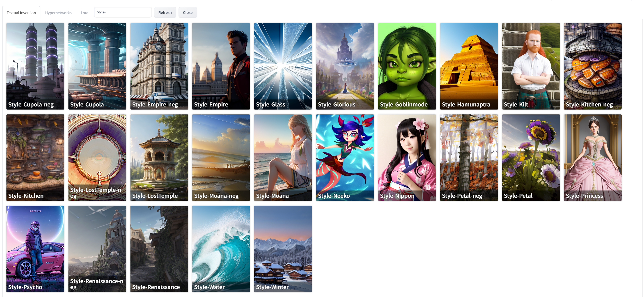Select the Style-Kitchen card

click(x=35, y=158)
